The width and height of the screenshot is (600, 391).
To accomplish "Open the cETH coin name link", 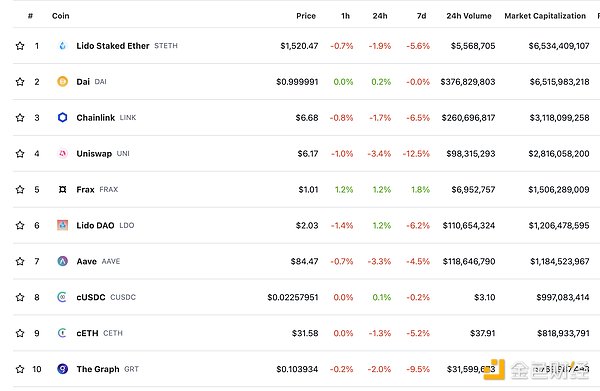I will (87, 333).
